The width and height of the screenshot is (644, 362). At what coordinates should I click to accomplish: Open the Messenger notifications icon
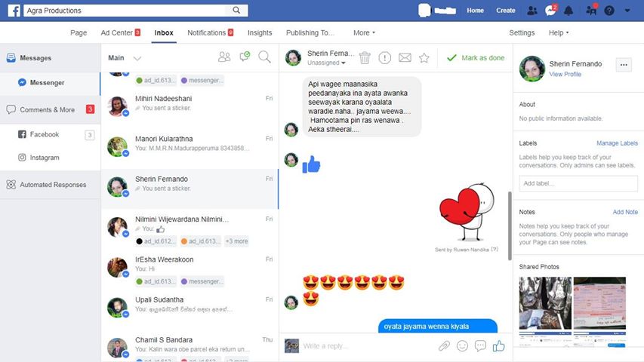coord(550,11)
